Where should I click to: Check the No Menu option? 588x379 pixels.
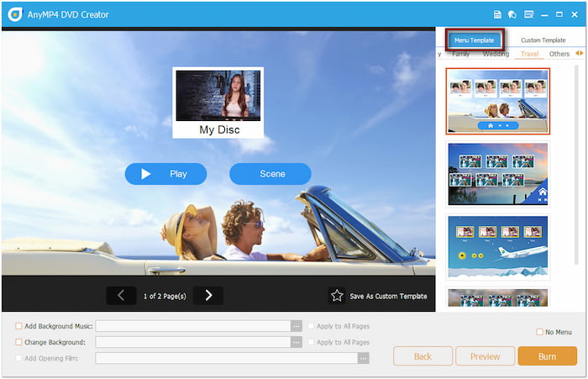point(539,332)
